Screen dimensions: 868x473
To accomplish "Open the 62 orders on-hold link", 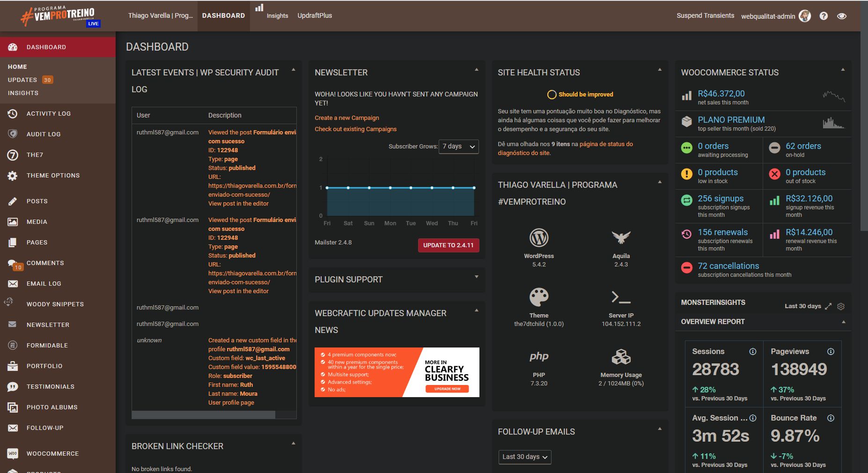I will click(x=803, y=146).
